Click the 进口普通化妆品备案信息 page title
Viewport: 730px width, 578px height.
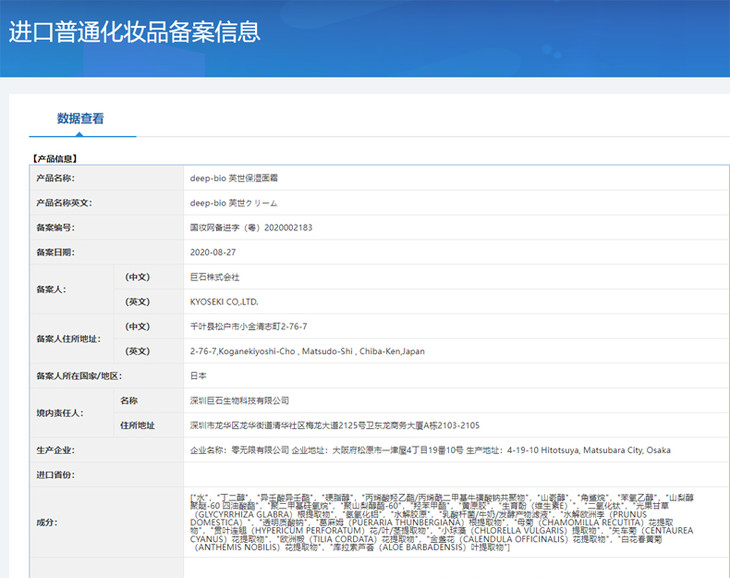[134, 31]
